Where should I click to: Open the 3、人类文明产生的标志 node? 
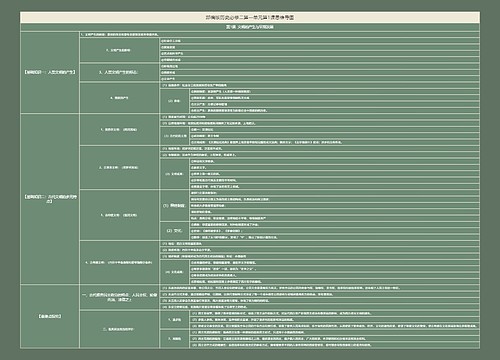119,72
